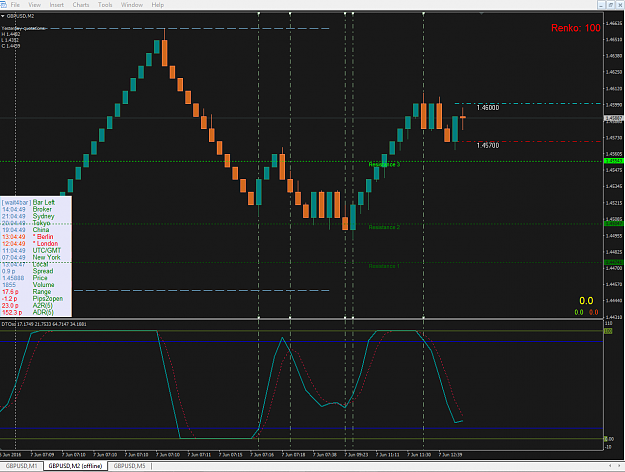
Task: Click the 1.46635 price scale label
Action: 614,23
